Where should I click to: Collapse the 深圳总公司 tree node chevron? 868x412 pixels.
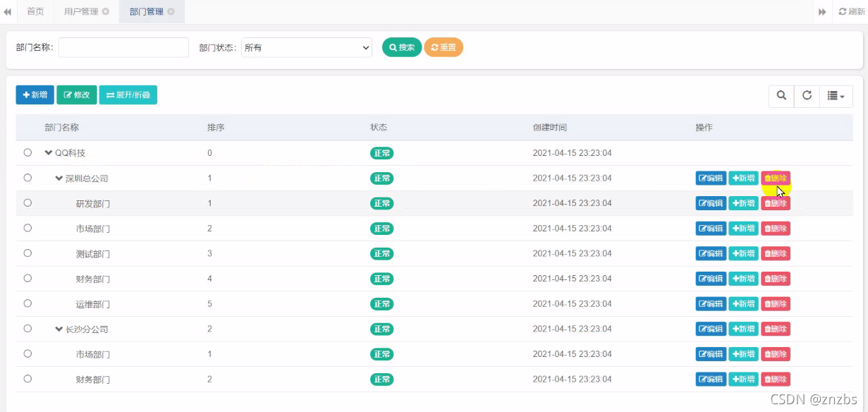tap(59, 178)
